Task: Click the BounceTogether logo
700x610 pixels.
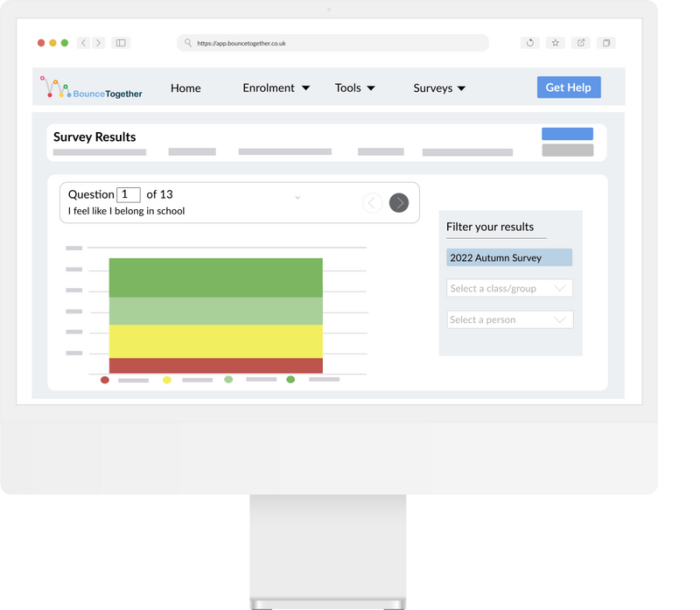Action: [x=91, y=87]
